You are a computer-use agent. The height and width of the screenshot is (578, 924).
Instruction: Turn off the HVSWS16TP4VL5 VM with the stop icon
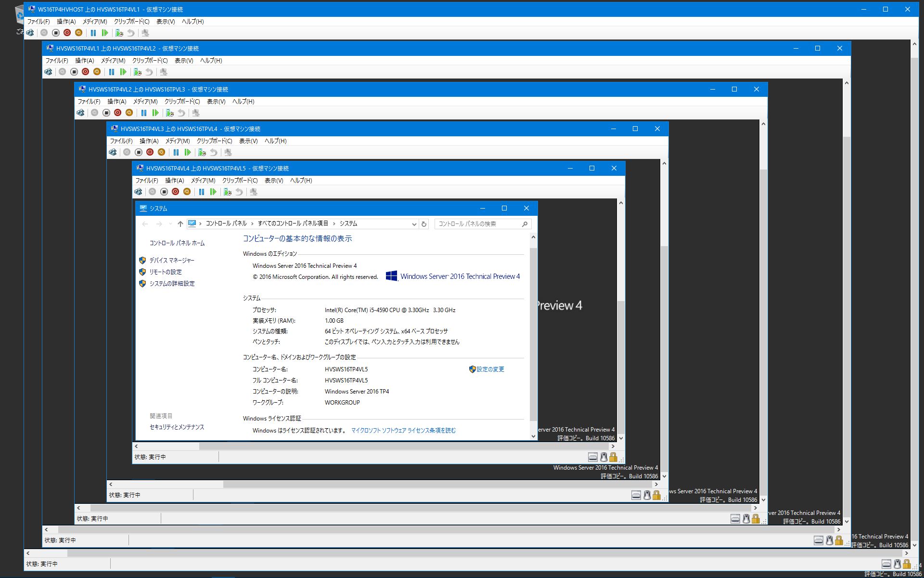(x=164, y=192)
